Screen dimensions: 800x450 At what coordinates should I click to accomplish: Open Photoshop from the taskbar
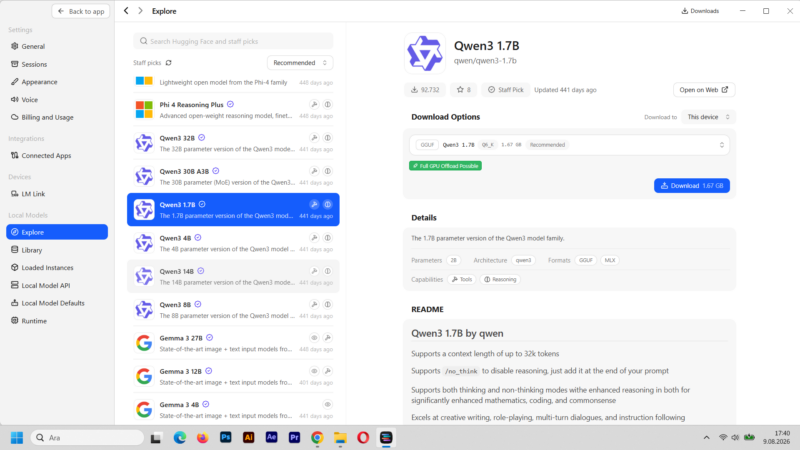coord(226,437)
